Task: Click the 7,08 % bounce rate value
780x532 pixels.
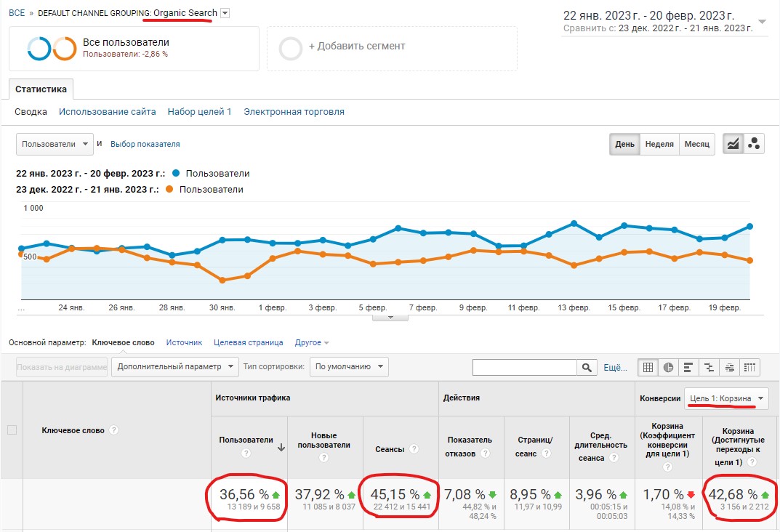Action: point(465,495)
